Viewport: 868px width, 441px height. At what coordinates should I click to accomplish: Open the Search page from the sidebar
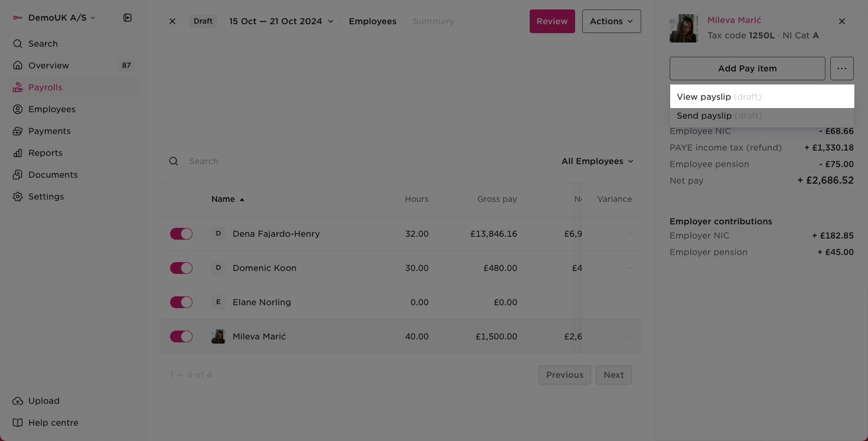pyautogui.click(x=43, y=43)
